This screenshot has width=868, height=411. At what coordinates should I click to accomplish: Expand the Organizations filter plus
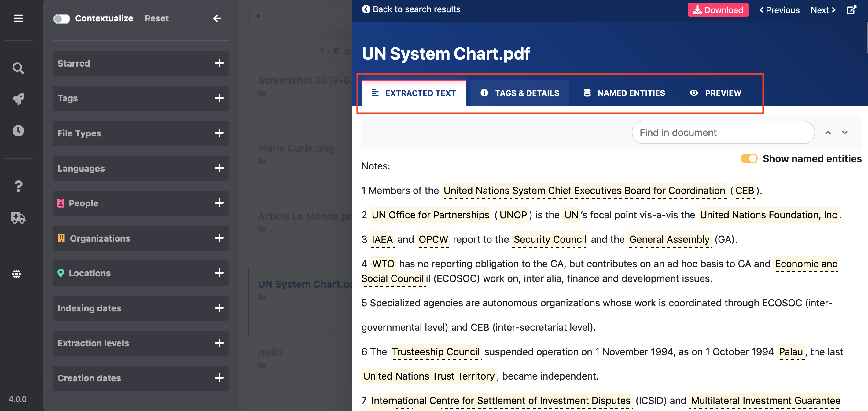click(219, 238)
